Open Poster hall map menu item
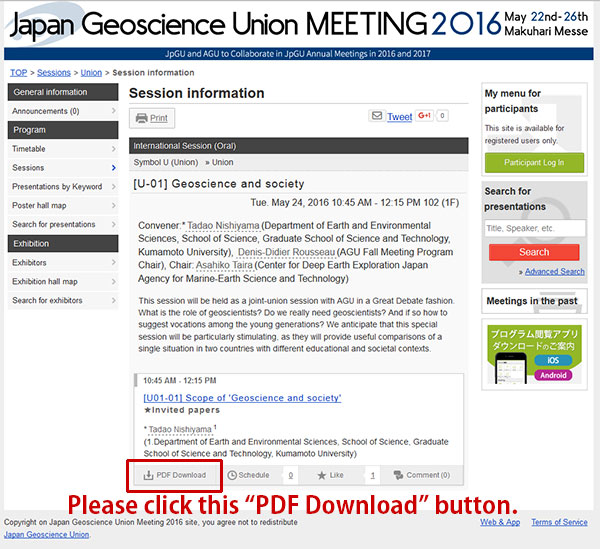 63,205
